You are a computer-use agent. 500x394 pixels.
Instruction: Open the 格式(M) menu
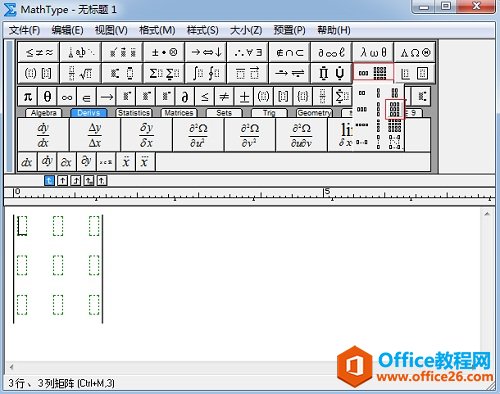157,30
